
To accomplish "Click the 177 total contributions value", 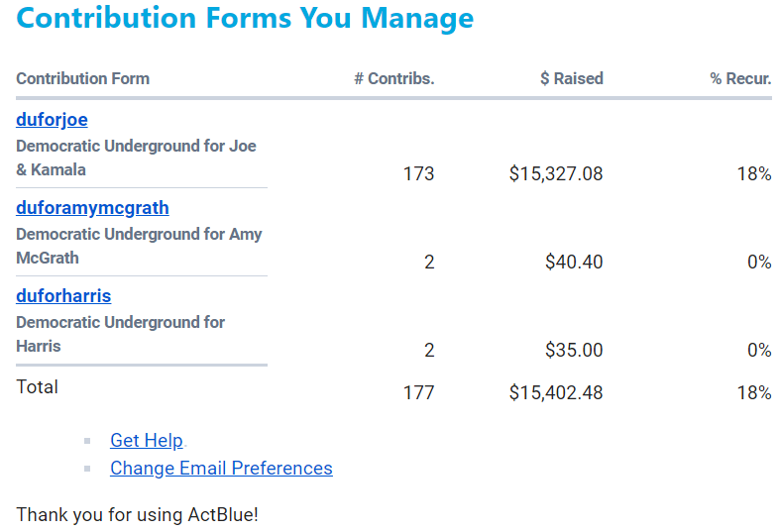I will tap(418, 393).
